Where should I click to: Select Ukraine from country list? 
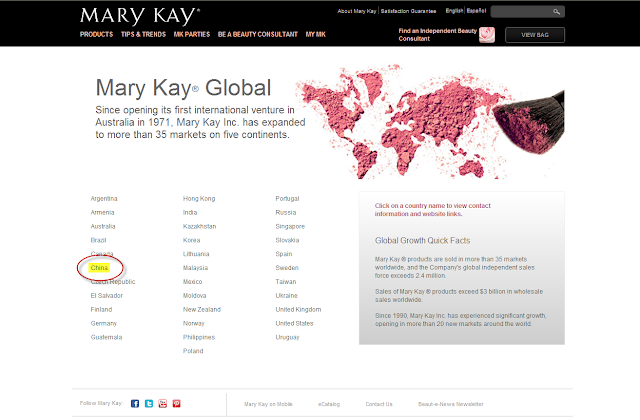[x=286, y=296]
